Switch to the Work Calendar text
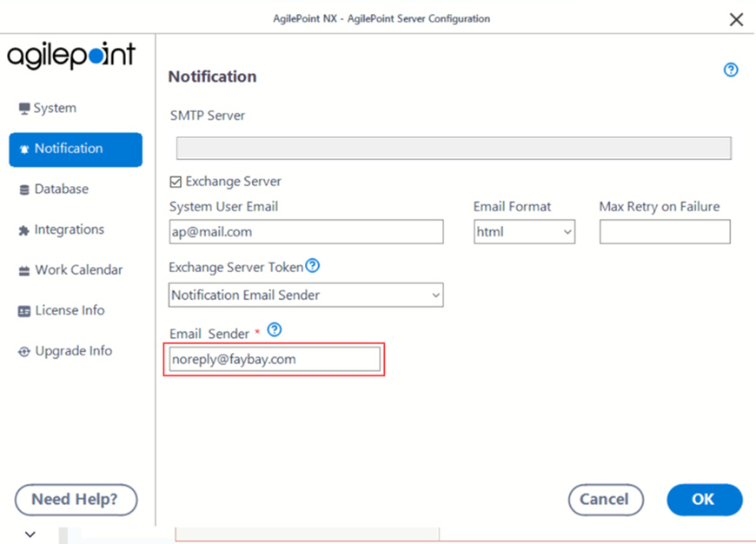 point(79,269)
